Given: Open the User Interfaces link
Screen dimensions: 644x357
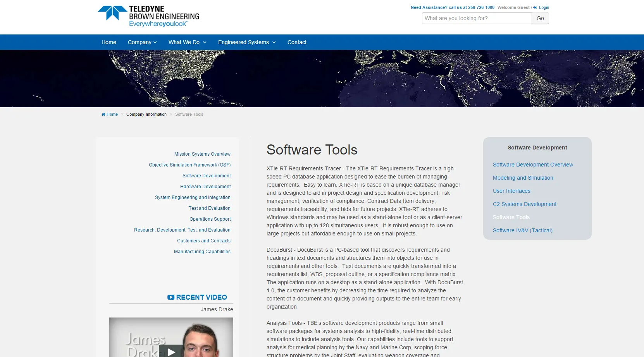Looking at the screenshot, I should coord(511,191).
